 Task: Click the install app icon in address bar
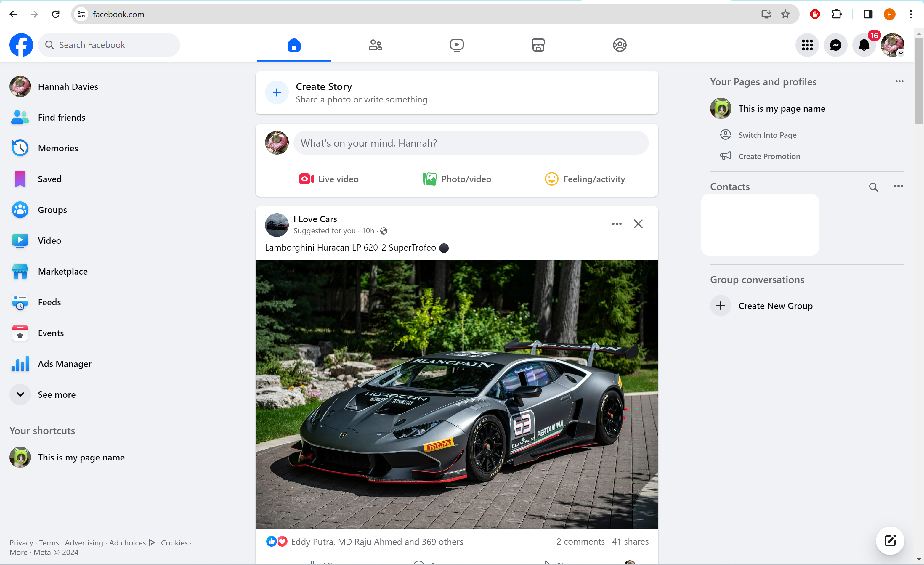[766, 14]
